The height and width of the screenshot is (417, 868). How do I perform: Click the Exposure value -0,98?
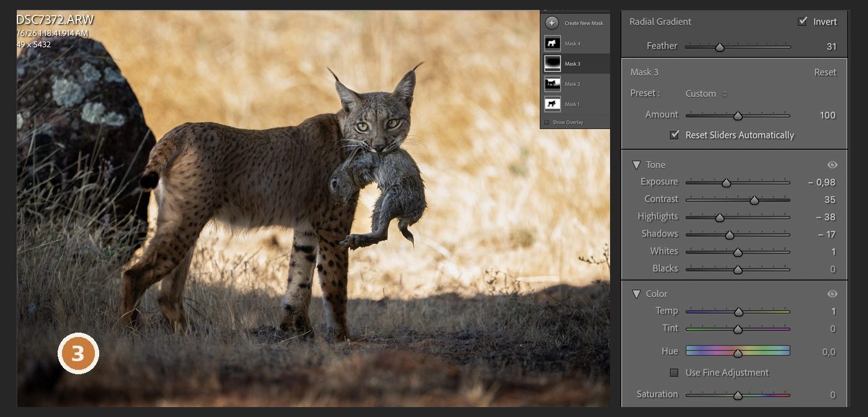click(x=821, y=182)
